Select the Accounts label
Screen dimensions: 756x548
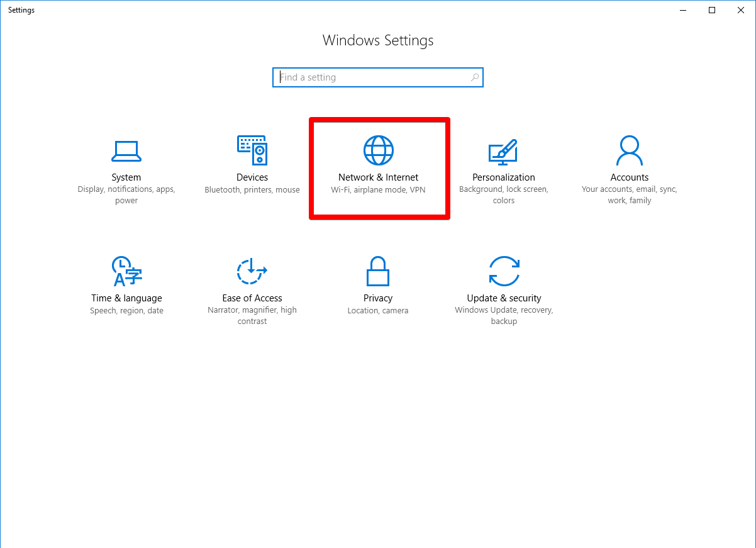pos(630,177)
